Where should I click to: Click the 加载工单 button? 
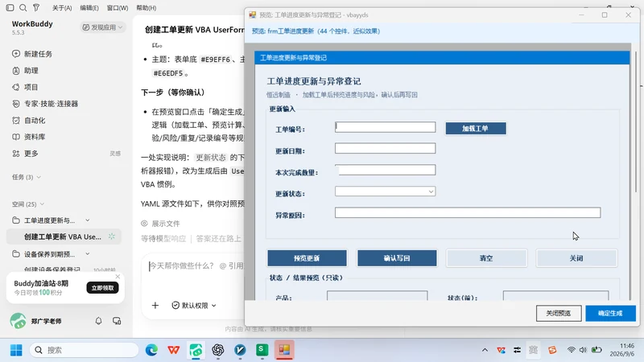tap(476, 129)
